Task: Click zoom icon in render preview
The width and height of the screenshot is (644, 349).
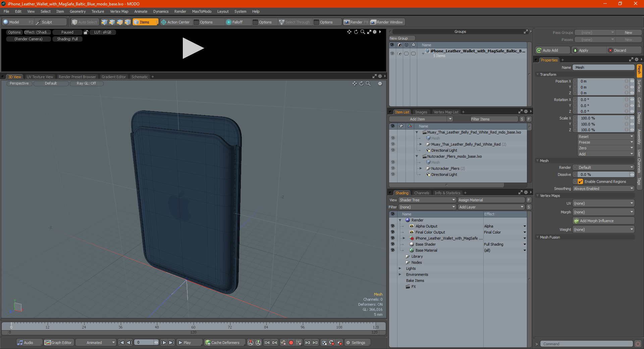Action: (363, 32)
